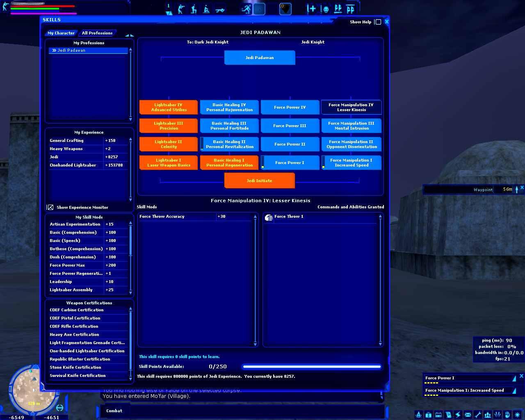Select the kneeling posture icon

pos(194,9)
